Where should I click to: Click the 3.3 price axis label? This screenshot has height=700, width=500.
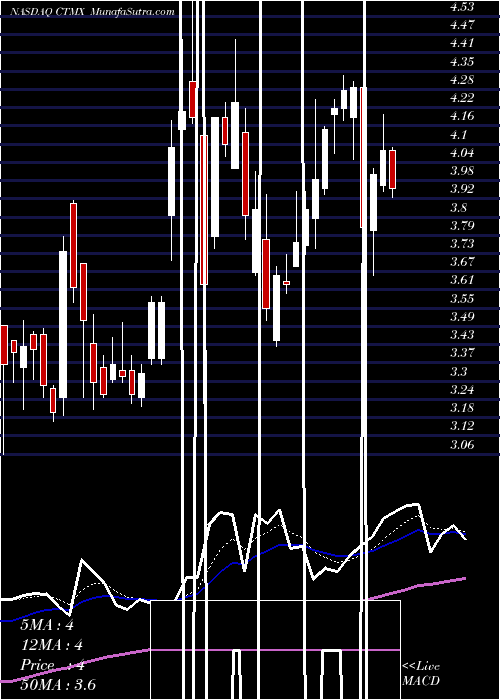click(459, 371)
